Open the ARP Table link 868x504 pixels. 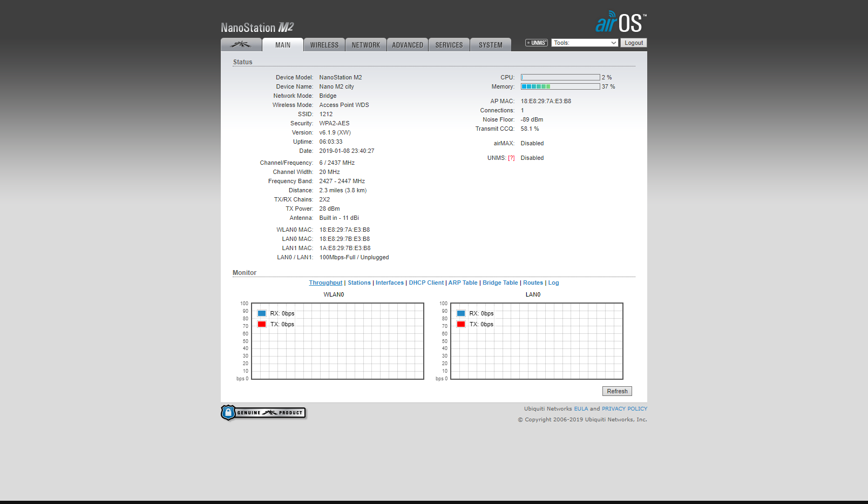tap(463, 283)
